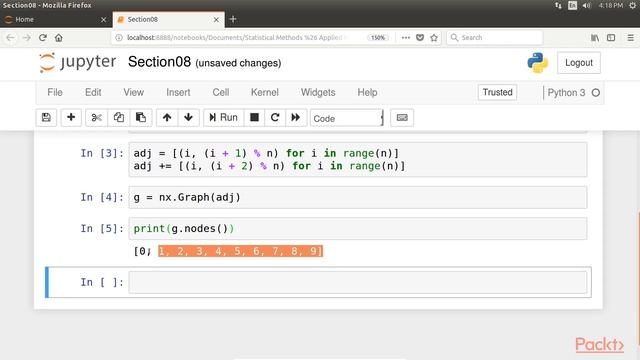Image resolution: width=640 pixels, height=360 pixels.
Task: Open the Firefox hamburger menu
Action: pos(631,38)
